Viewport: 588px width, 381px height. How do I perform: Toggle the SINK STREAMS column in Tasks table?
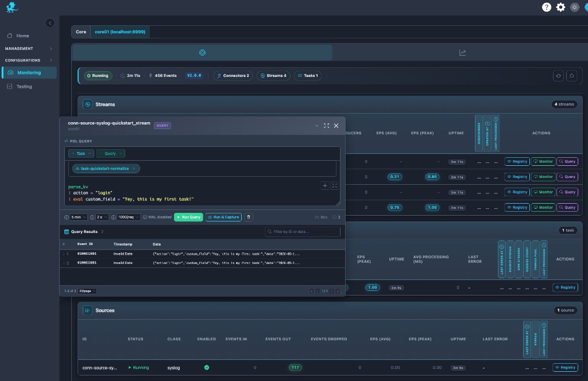(x=519, y=259)
